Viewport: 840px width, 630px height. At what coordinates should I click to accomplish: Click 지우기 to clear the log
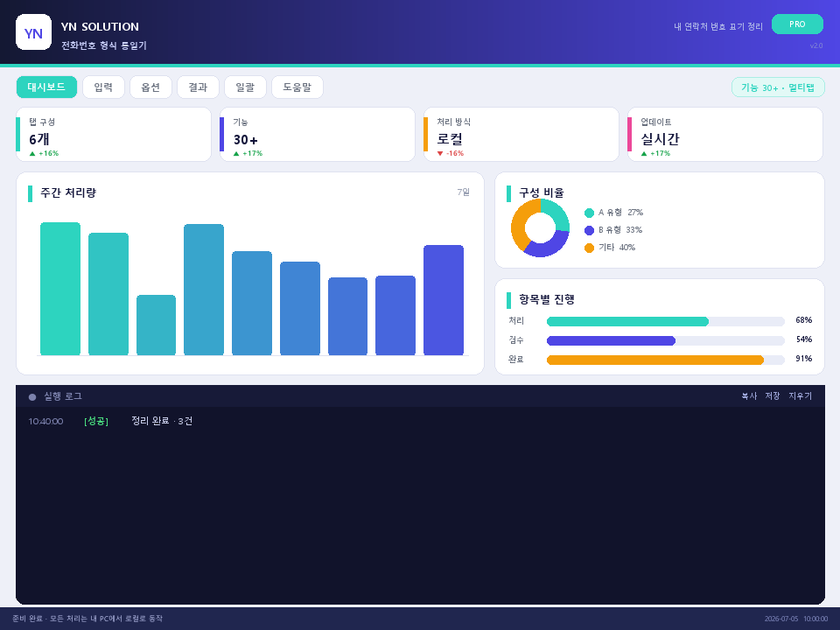pyautogui.click(x=801, y=395)
